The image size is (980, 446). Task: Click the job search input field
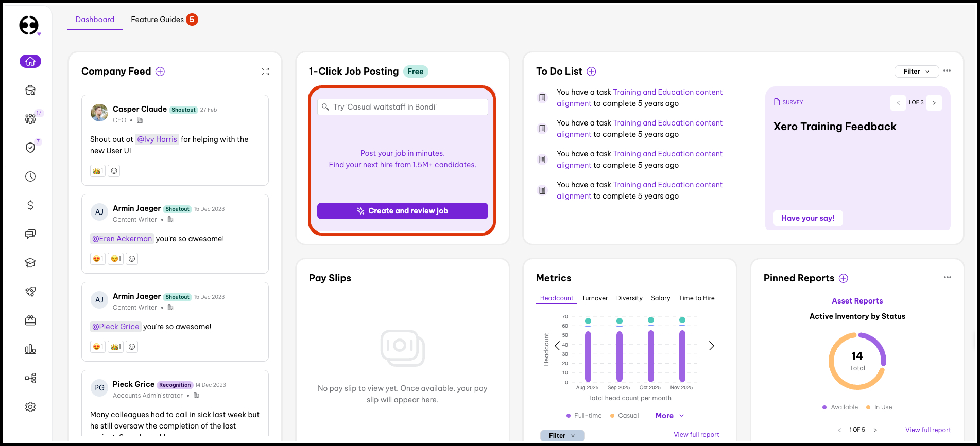402,107
